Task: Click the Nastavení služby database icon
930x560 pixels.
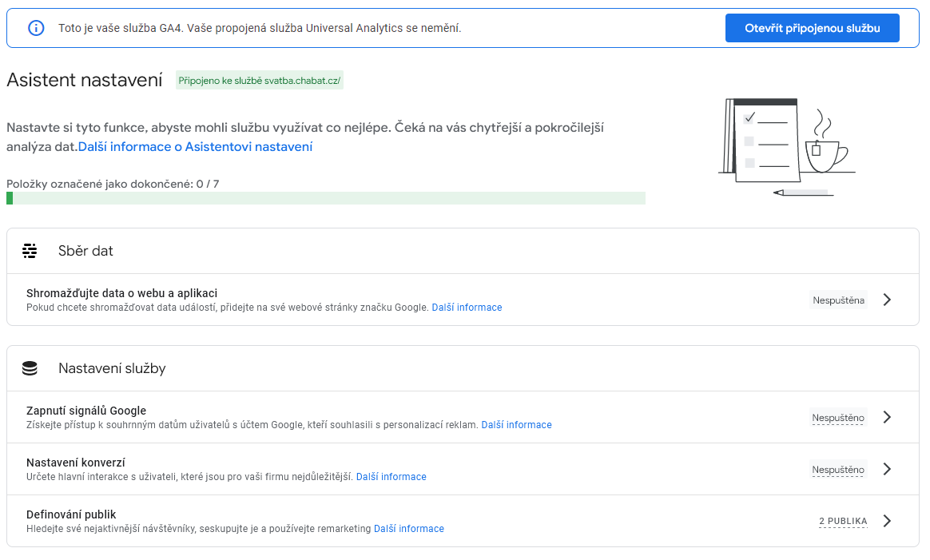Action: pos(30,368)
